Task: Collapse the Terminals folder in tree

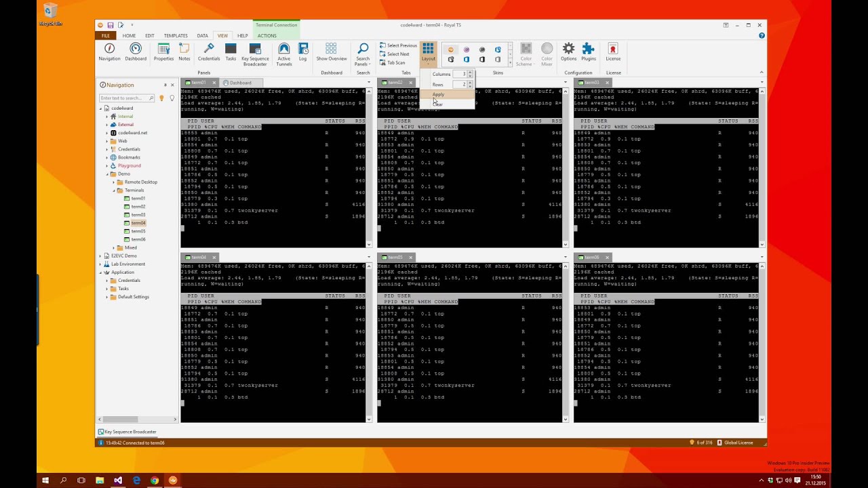Action: pos(114,190)
